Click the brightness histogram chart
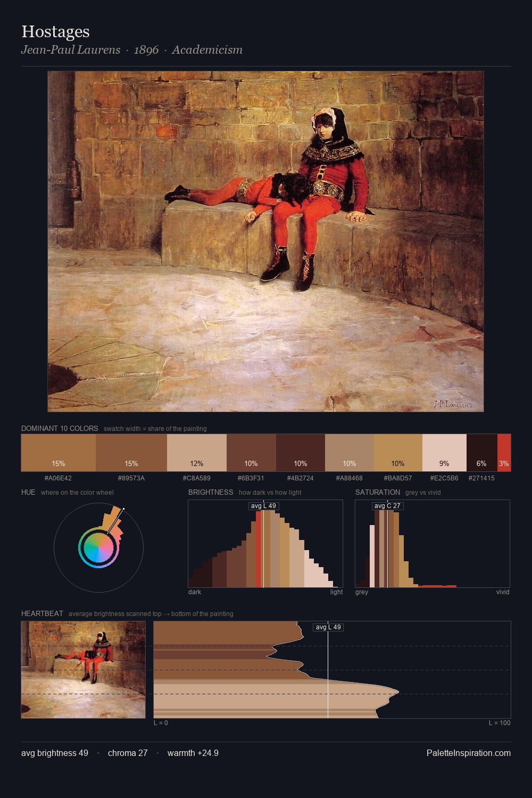 pyautogui.click(x=265, y=544)
